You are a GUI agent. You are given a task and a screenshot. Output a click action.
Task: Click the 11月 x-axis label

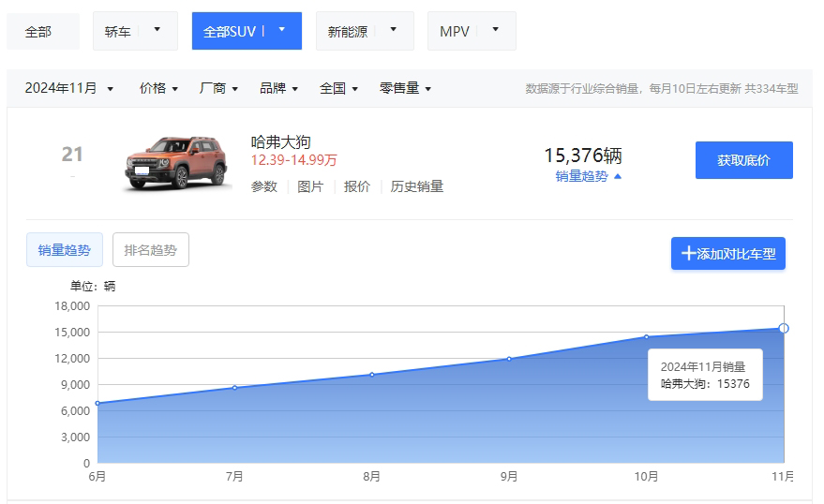click(x=783, y=476)
